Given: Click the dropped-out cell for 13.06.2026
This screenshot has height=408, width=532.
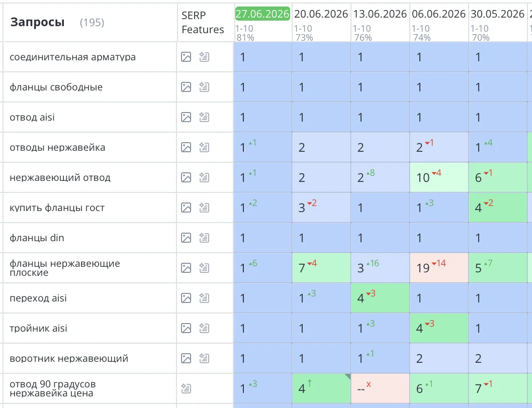Looking at the screenshot, I should tap(380, 388).
